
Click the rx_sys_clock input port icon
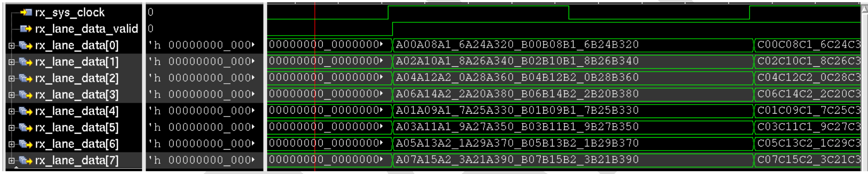point(26,12)
